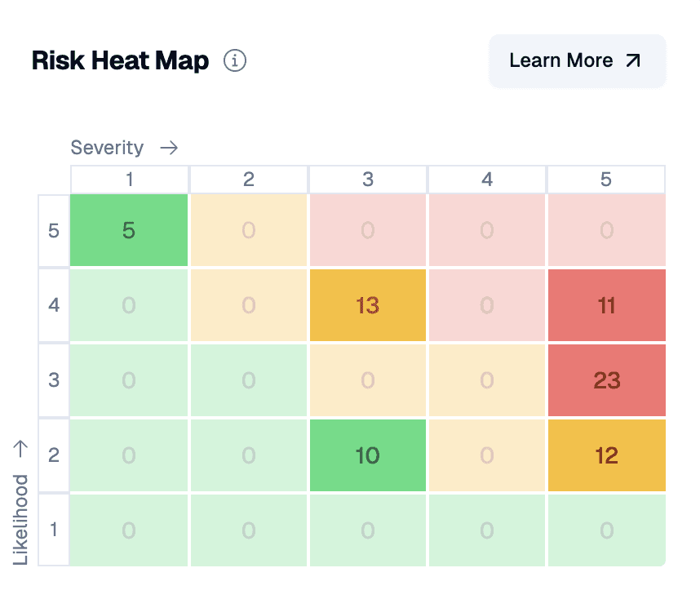Select the orange cell with 13 risks
The image size is (700, 599).
(368, 305)
